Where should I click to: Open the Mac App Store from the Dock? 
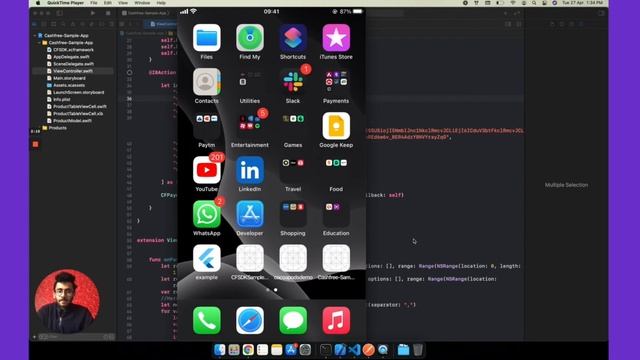click(x=291, y=350)
